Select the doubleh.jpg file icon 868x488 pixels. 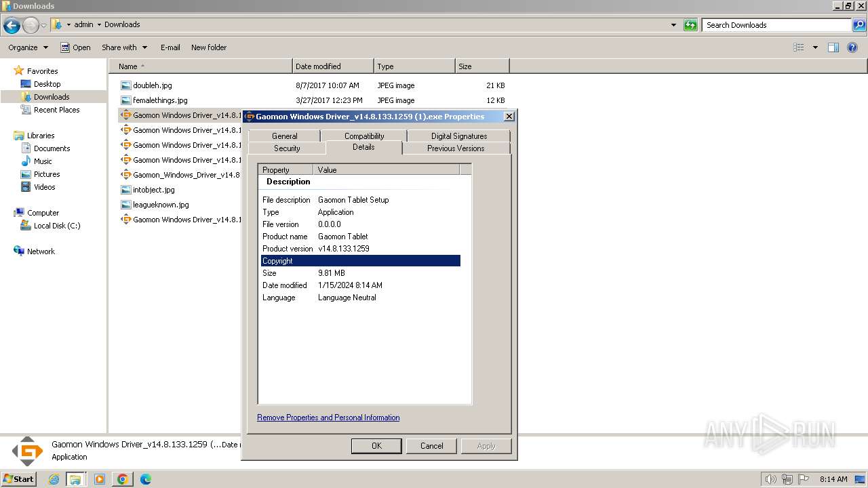coord(125,85)
